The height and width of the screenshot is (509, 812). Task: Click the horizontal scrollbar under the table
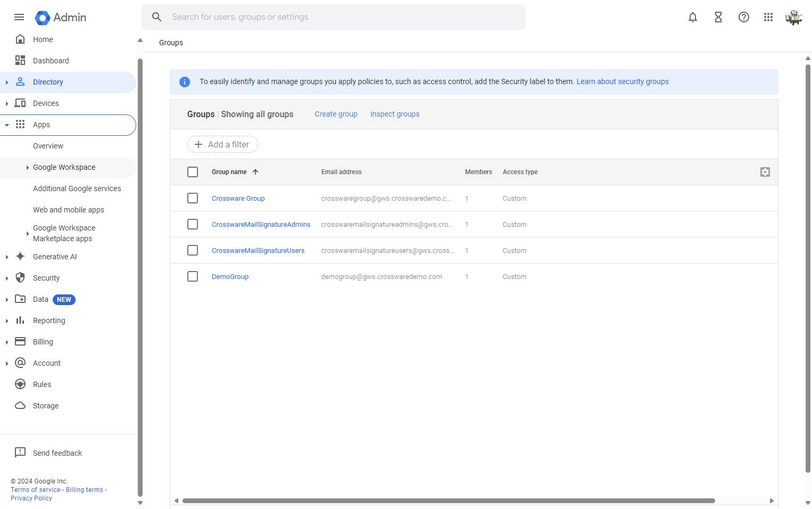click(449, 500)
